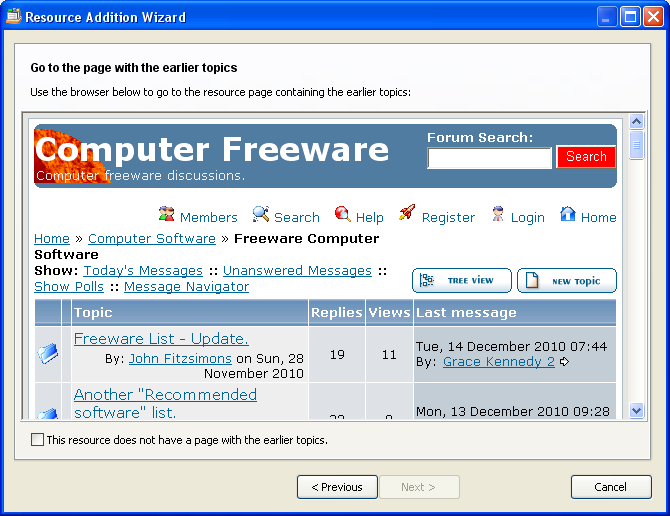Click the Register rocket icon
Viewport: 670px width, 516px height.
407,213
